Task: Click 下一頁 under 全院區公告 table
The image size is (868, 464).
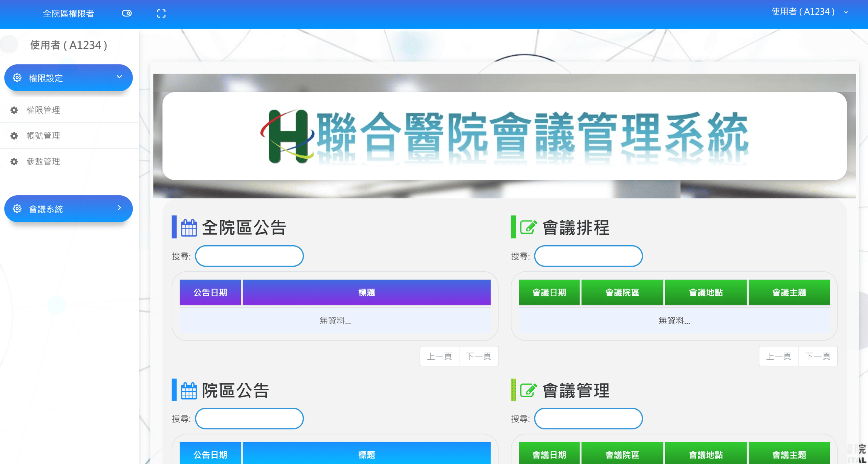Action: (478, 356)
